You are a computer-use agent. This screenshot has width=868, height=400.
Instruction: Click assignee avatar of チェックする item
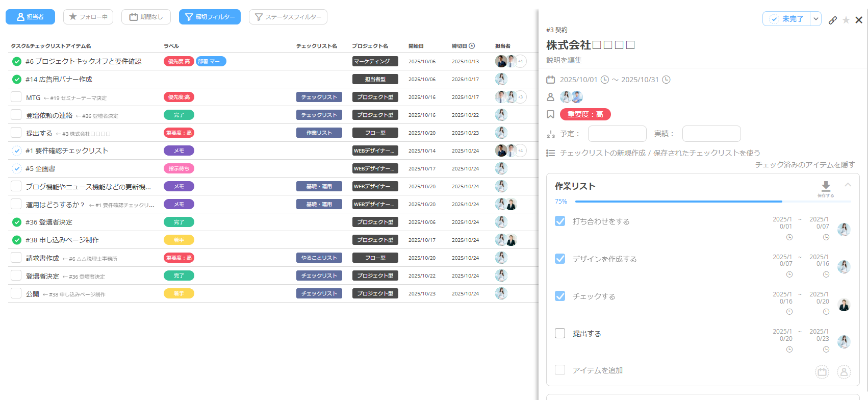844,305
